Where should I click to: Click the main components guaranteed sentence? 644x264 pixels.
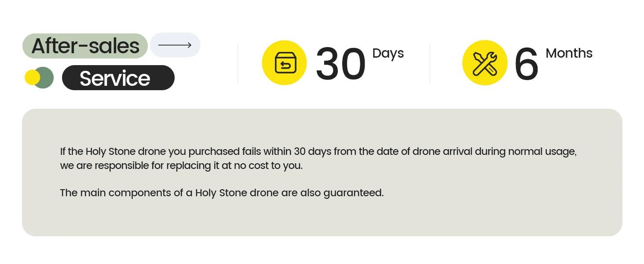click(222, 193)
